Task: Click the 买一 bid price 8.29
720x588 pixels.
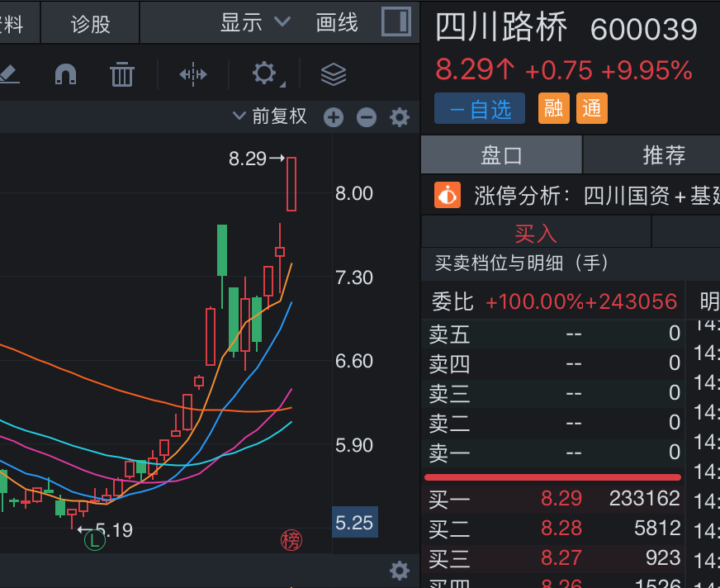Action: click(561, 499)
